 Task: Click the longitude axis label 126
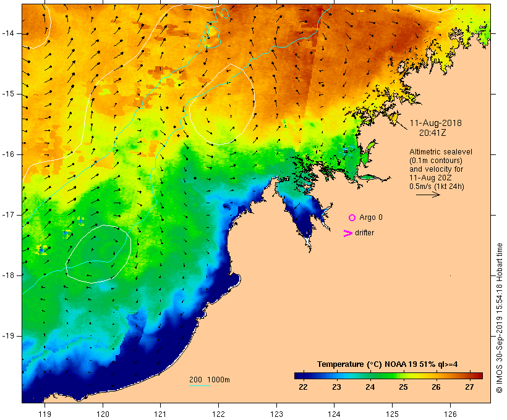[450, 414]
